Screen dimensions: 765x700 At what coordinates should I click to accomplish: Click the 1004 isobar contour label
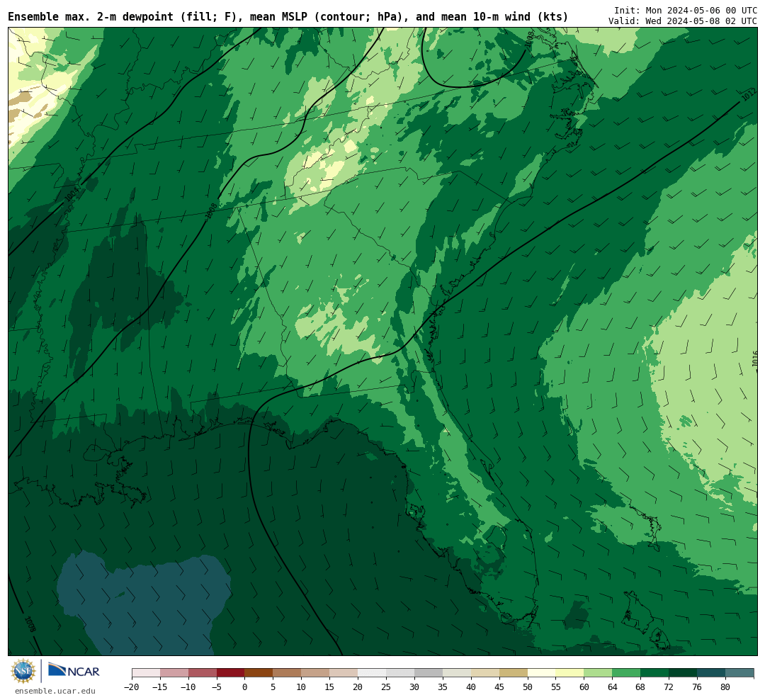(72, 194)
